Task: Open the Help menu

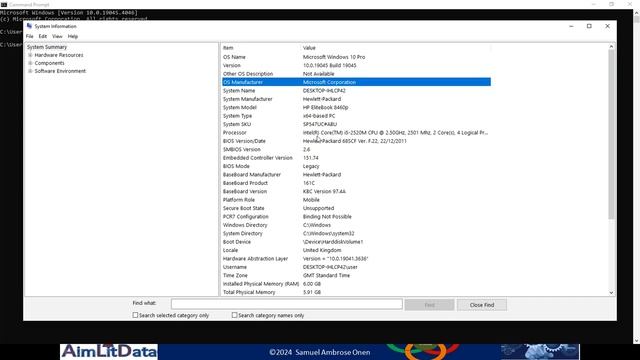Action: pyautogui.click(x=73, y=36)
